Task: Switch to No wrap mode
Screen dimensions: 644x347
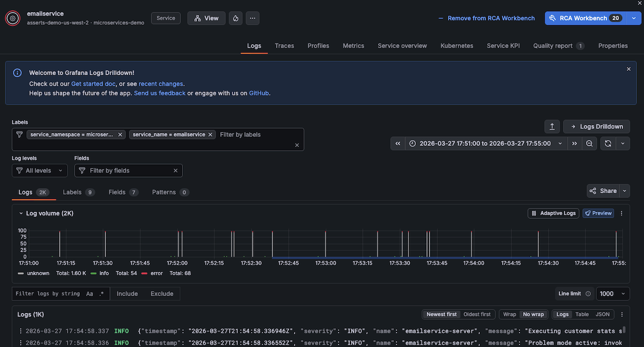Action: (533, 314)
